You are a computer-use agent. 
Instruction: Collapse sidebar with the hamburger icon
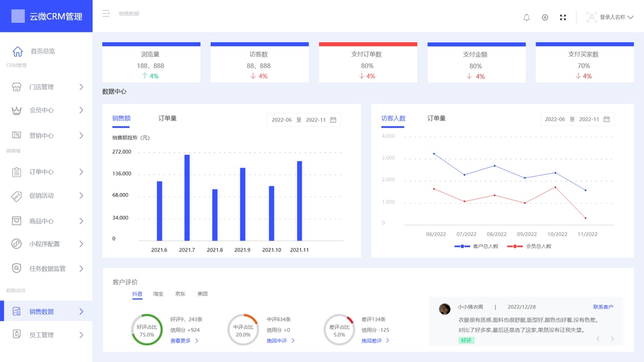pos(106,13)
